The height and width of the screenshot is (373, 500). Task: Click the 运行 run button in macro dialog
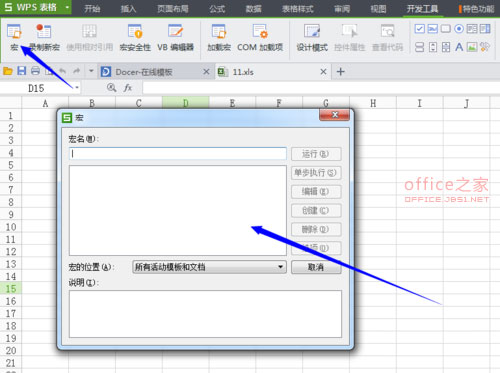tap(316, 154)
